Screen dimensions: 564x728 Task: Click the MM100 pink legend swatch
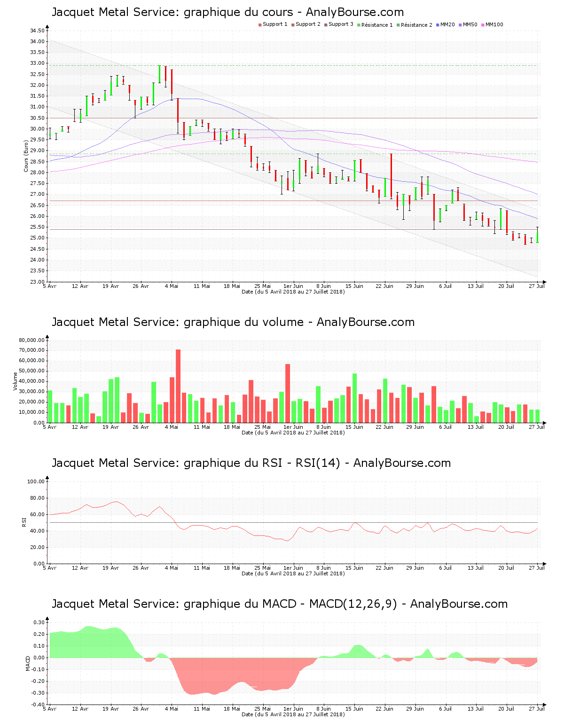point(483,24)
